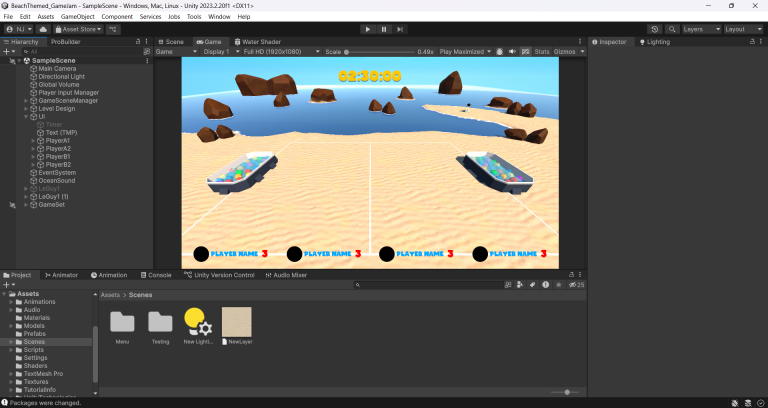
Task: Toggle the Inspector panel lock icon
Action: tap(752, 42)
